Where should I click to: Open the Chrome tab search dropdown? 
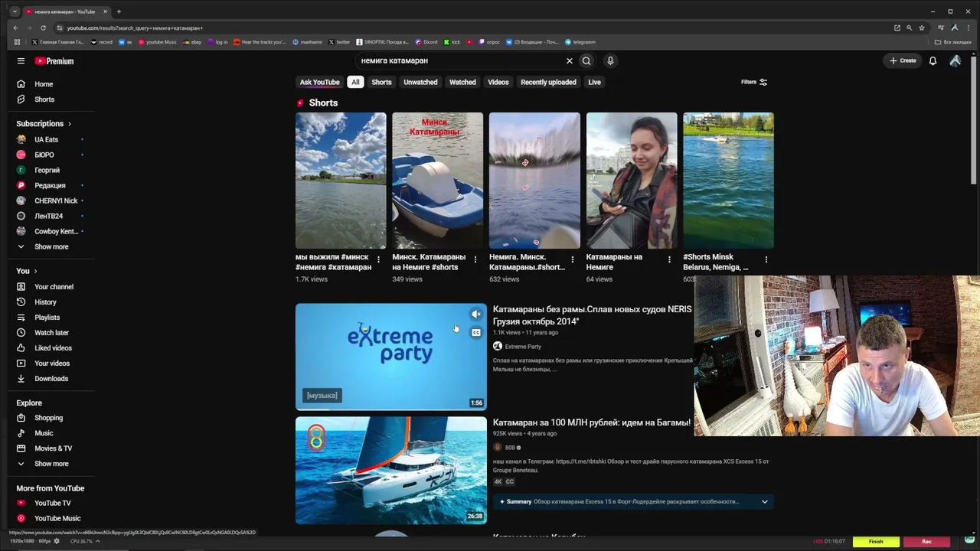coord(14,11)
